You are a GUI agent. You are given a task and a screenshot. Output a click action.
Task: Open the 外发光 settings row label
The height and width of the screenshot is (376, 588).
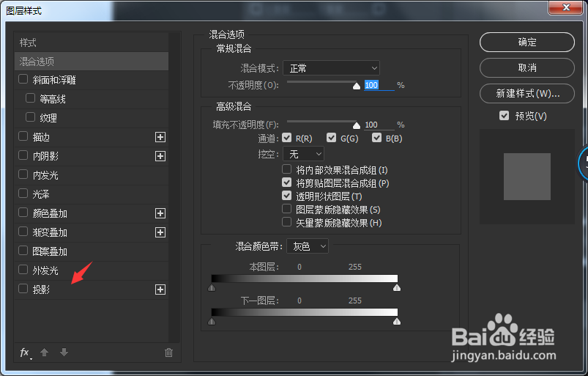click(45, 270)
